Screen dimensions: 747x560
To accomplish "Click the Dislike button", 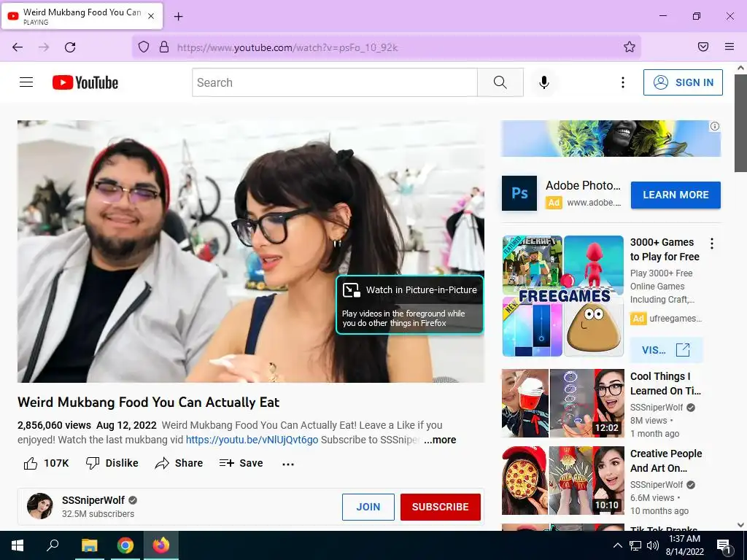I will [112, 463].
